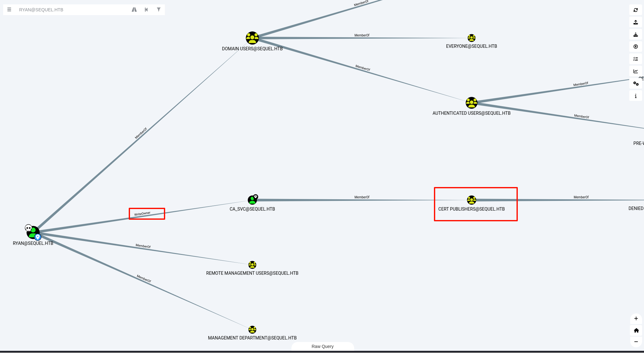Open the about info icon

click(x=636, y=96)
